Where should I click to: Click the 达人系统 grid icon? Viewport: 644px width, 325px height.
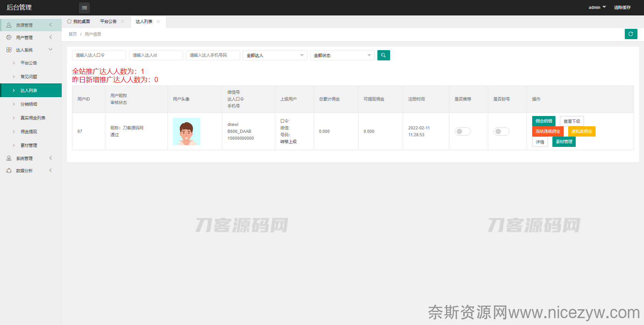point(9,50)
